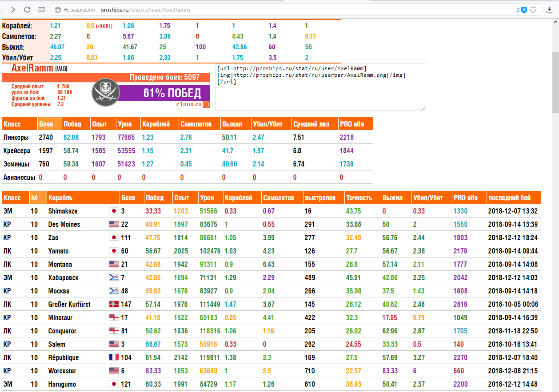Click inside the BBCode userbar text area

pyautogui.click(x=320, y=87)
